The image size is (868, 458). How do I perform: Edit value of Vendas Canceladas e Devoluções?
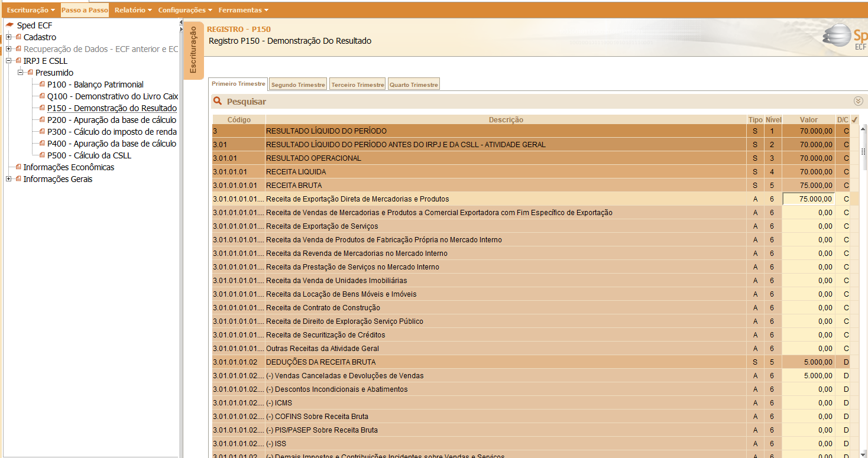pos(809,376)
